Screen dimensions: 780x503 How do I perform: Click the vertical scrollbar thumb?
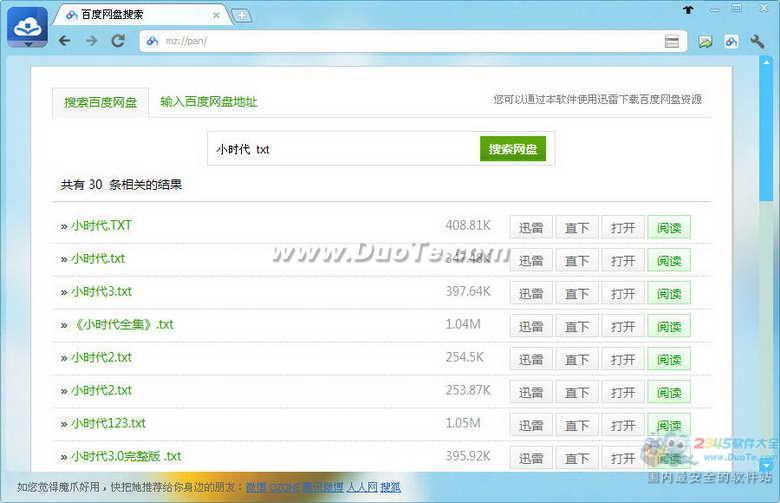pyautogui.click(x=766, y=133)
